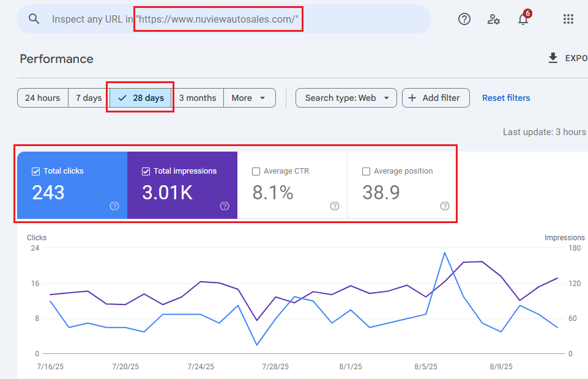The width and height of the screenshot is (588, 379).
Task: Enable the Average position checkbox
Action: pos(366,171)
